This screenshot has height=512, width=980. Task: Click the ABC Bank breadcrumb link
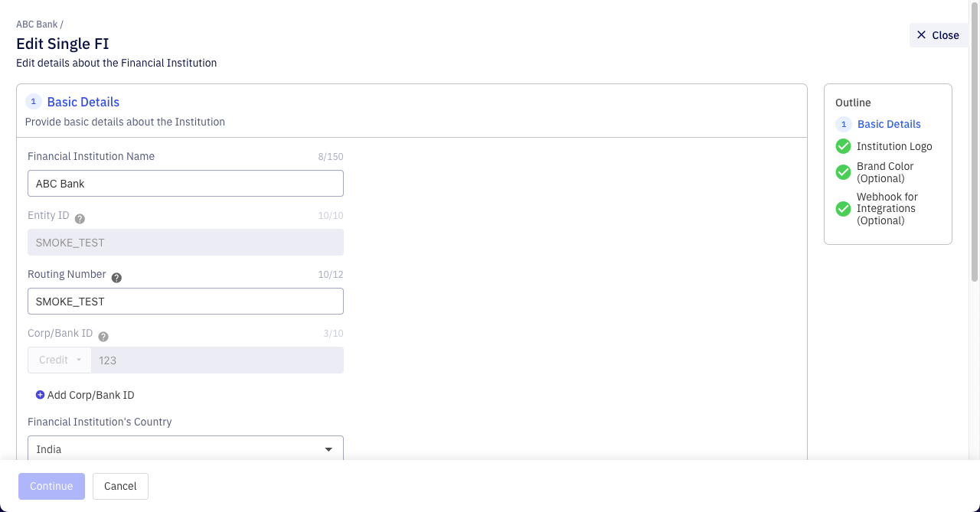click(37, 24)
